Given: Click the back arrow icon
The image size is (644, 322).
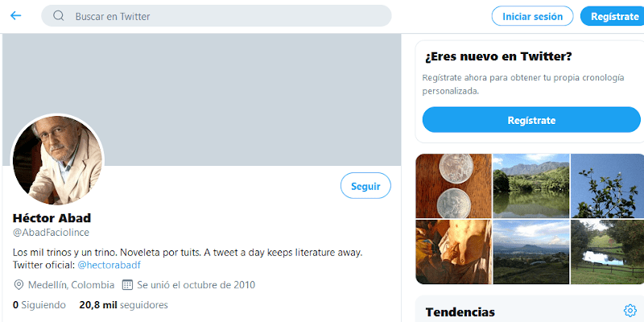Looking at the screenshot, I should pyautogui.click(x=16, y=15).
